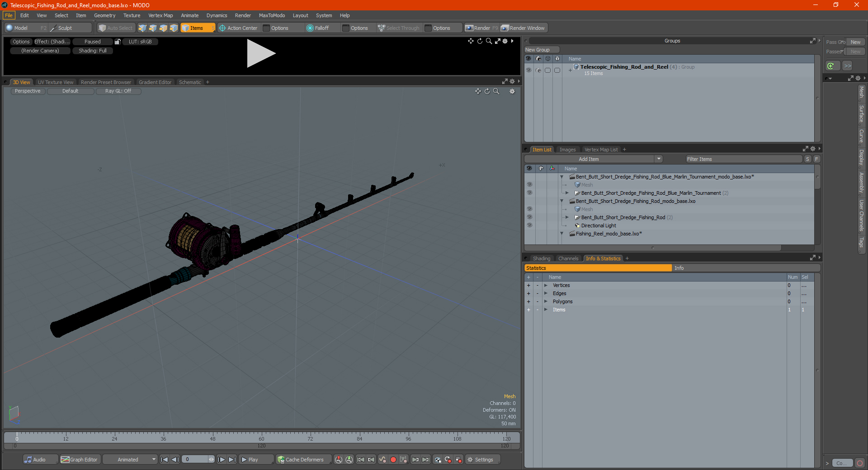The width and height of the screenshot is (868, 470).
Task: Click Render button in toolbar
Action: point(481,28)
